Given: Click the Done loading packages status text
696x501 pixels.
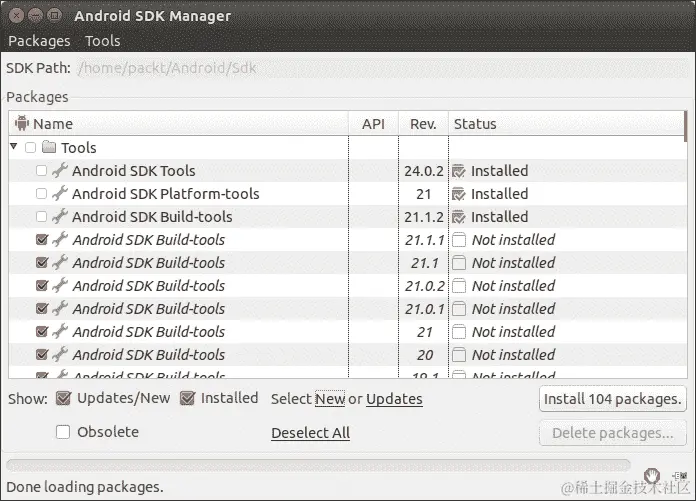Looking at the screenshot, I should tap(85, 487).
